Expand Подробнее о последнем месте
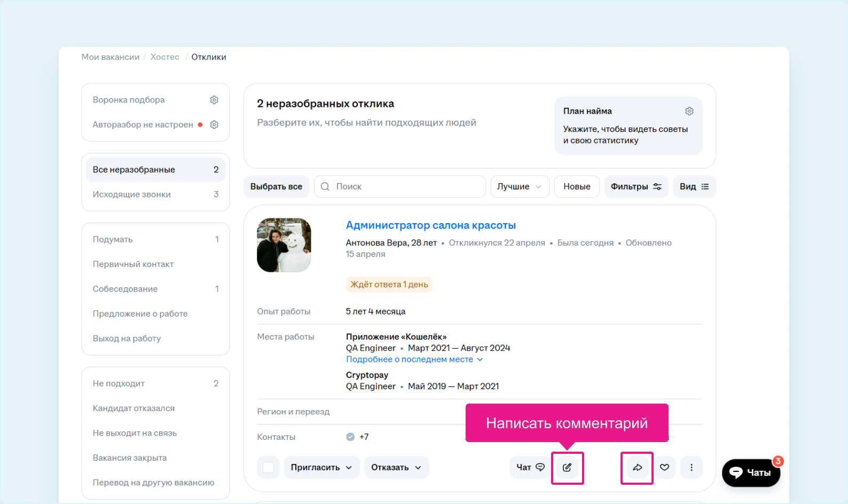This screenshot has width=848, height=504. (414, 359)
